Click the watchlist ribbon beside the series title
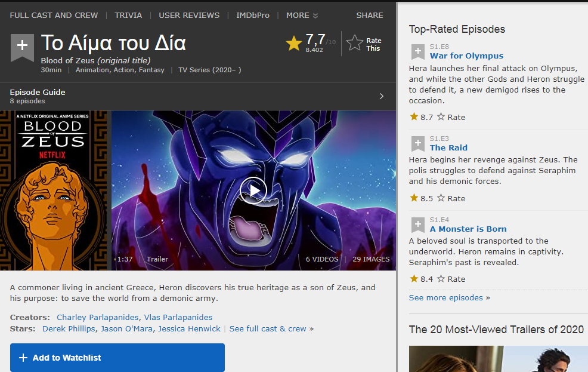The image size is (588, 372). coord(22,47)
